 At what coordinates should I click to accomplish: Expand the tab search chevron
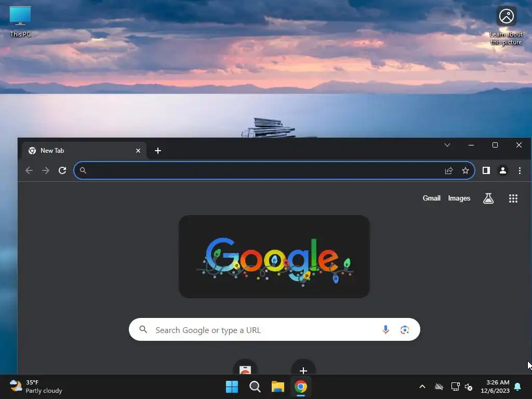tap(447, 145)
